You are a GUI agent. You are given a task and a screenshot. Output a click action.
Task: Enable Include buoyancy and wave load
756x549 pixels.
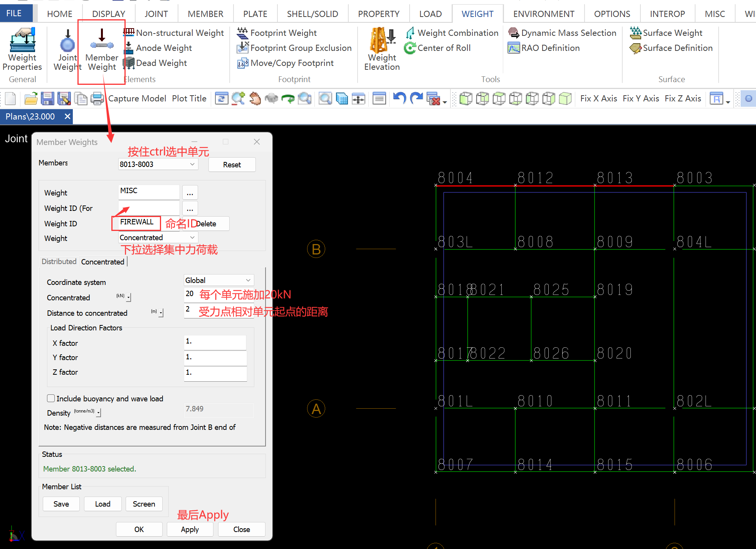(x=51, y=398)
